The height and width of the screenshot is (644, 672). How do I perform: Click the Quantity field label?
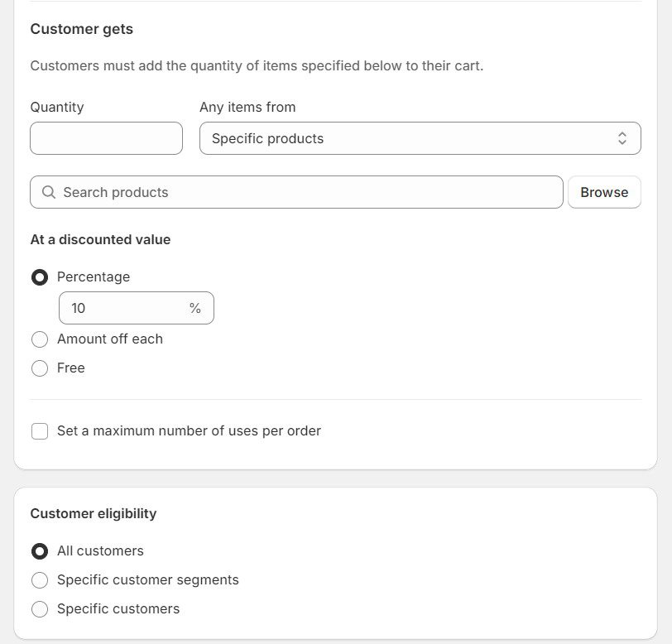pyautogui.click(x=56, y=107)
